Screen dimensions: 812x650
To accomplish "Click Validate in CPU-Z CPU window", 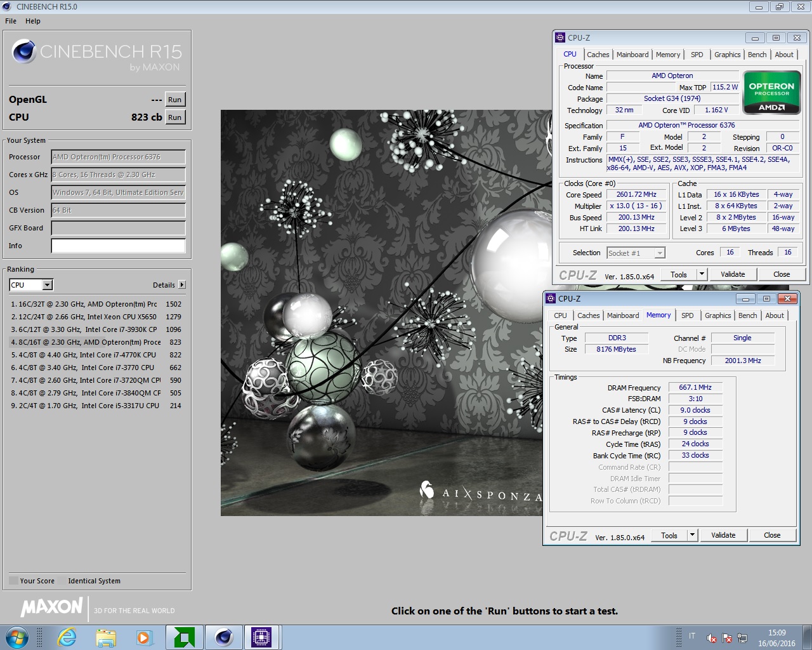I will pos(733,274).
